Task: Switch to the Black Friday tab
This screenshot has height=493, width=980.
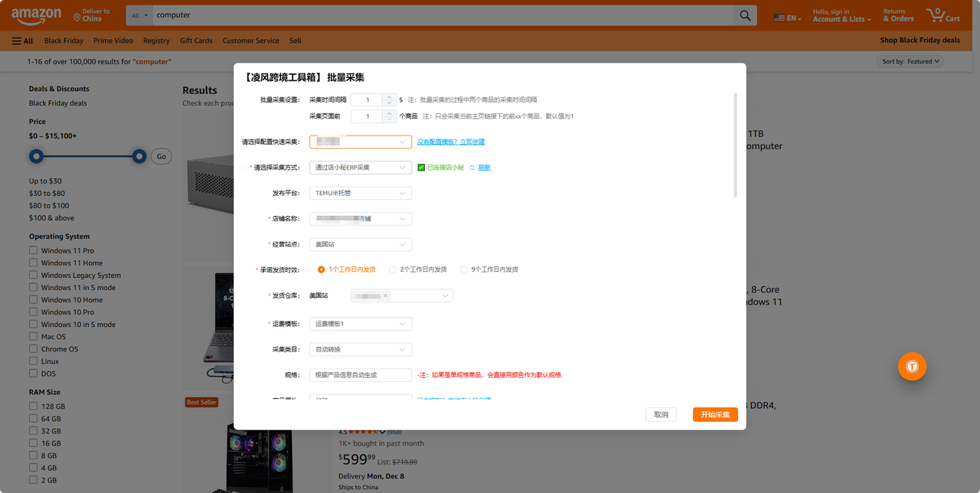Action: pos(63,40)
